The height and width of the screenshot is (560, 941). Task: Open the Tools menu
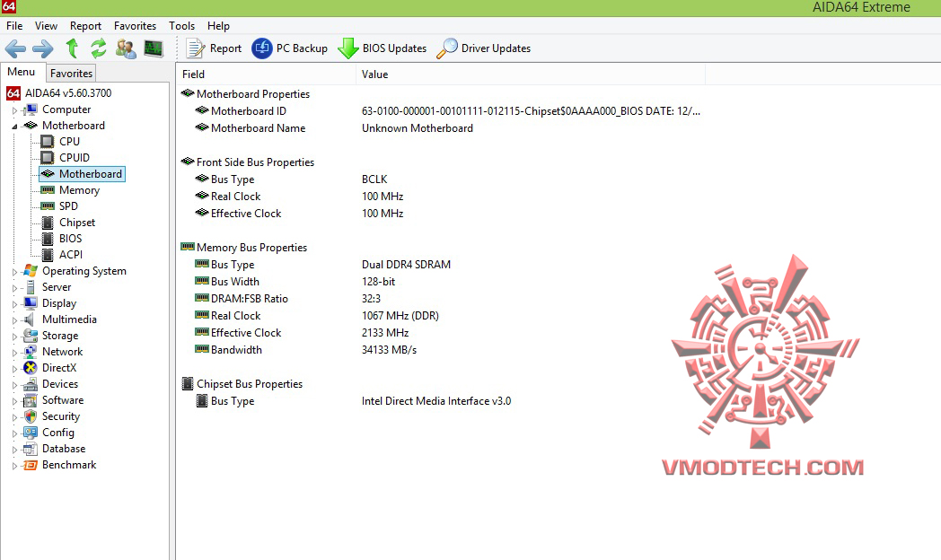click(182, 26)
